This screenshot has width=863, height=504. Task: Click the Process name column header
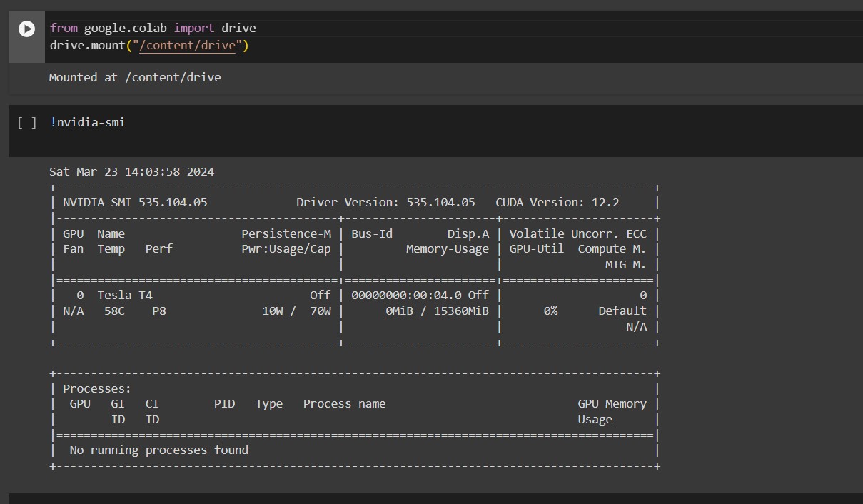pos(344,403)
